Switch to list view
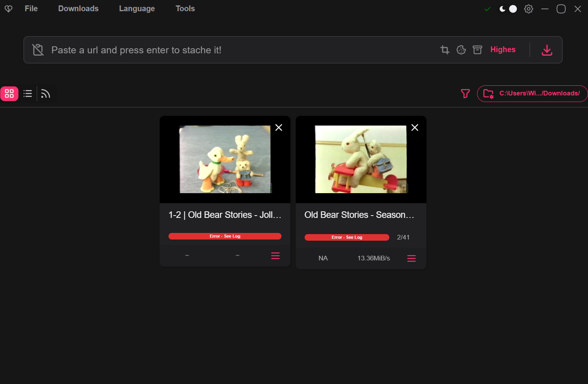 coord(27,93)
